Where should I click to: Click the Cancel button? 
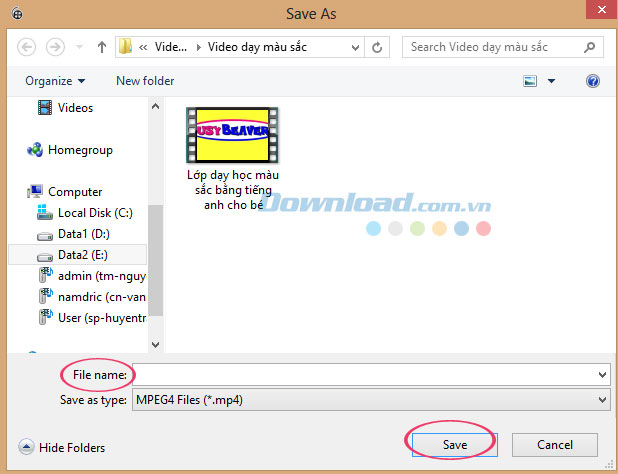coord(555,445)
